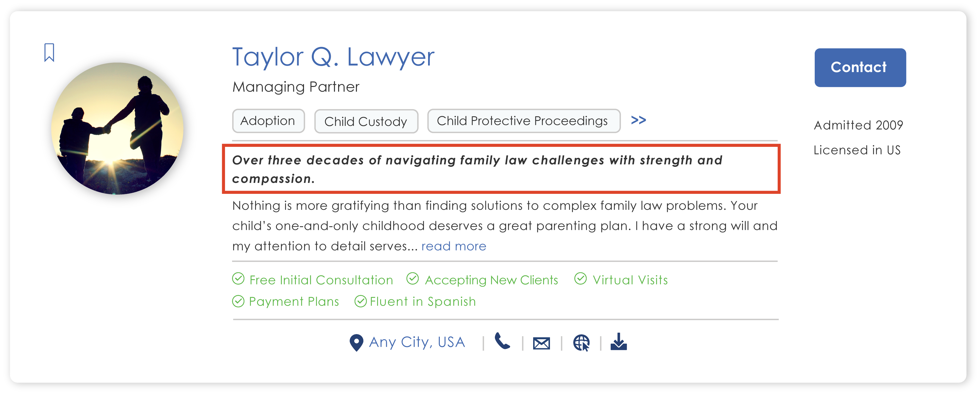Screen dimensions: 980x395
Task: Click the download contact card icon
Action: [x=618, y=342]
